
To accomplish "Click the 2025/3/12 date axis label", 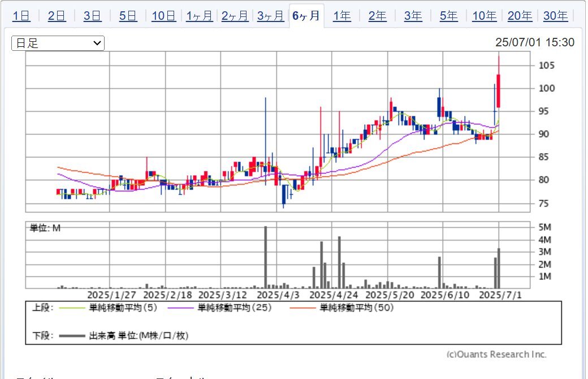I will (223, 295).
